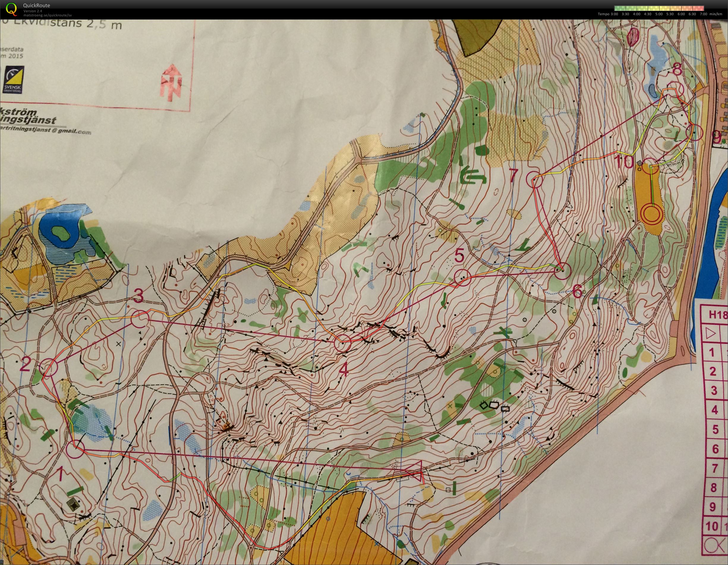The height and width of the screenshot is (565, 728).
Task: Select control circle 5 on the map
Action: [463, 277]
